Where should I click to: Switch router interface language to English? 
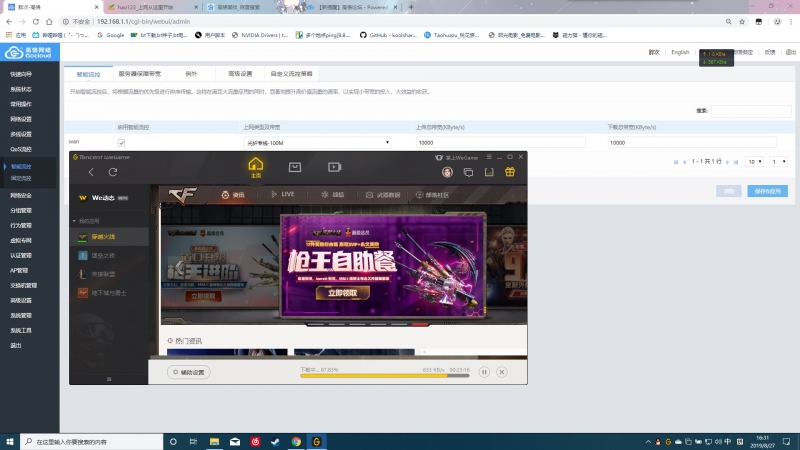[x=680, y=52]
